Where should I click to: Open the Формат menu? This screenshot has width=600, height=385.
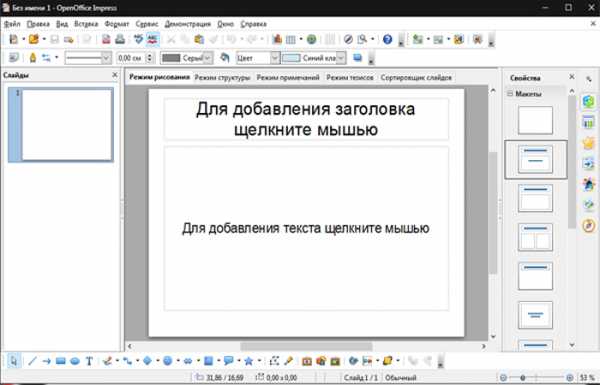point(117,24)
